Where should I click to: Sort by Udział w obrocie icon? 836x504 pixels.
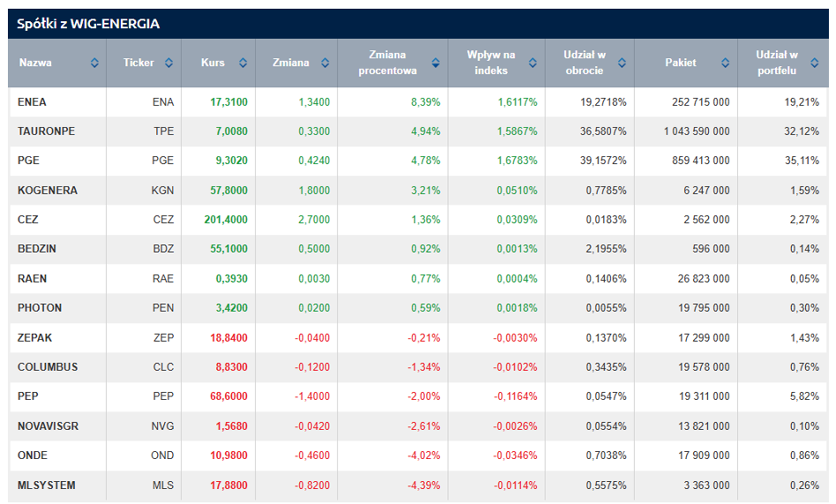tap(622, 63)
